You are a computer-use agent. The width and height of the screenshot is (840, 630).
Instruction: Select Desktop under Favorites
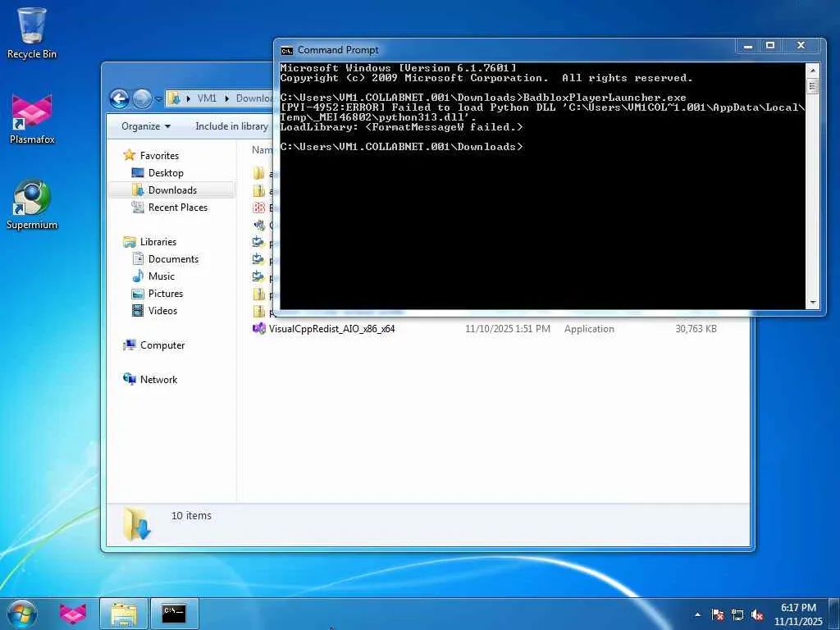166,173
